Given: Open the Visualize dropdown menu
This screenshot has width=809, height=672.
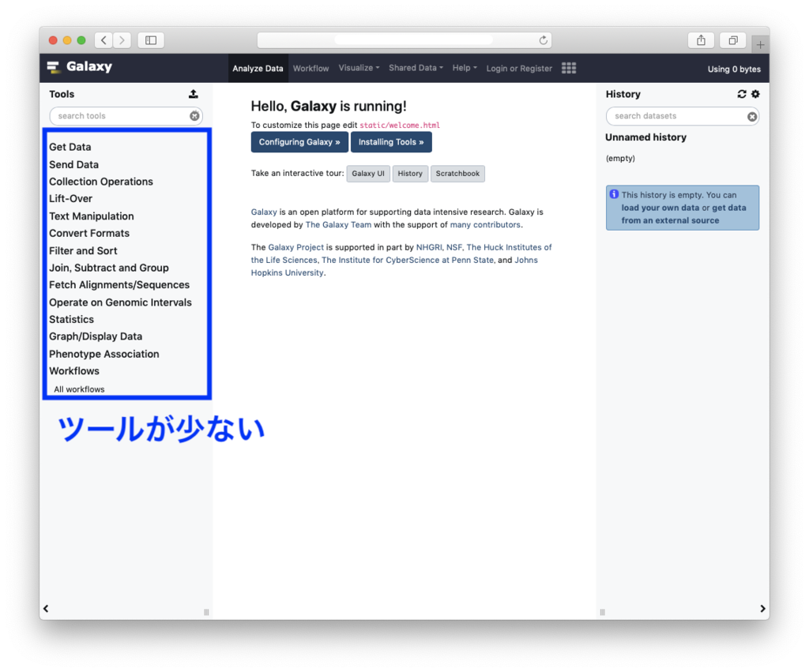Looking at the screenshot, I should pyautogui.click(x=359, y=68).
